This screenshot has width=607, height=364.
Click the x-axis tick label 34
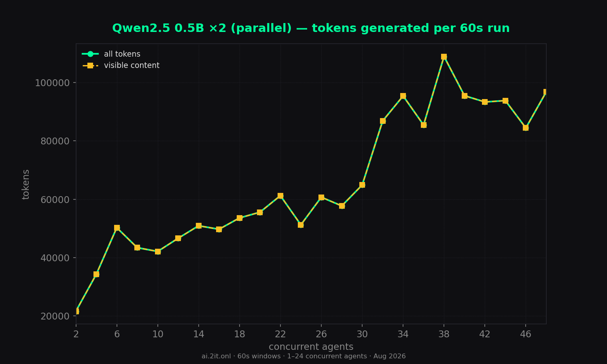tap(403, 334)
